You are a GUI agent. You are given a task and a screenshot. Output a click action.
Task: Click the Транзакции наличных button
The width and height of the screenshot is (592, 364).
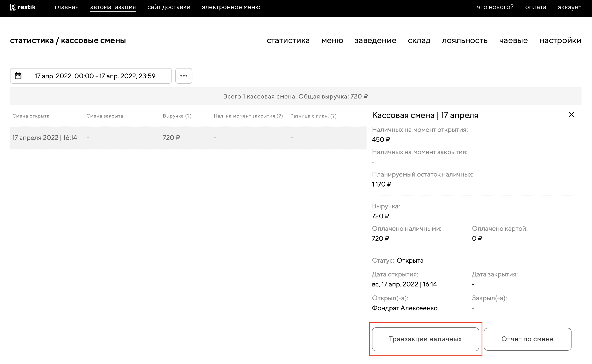point(425,339)
